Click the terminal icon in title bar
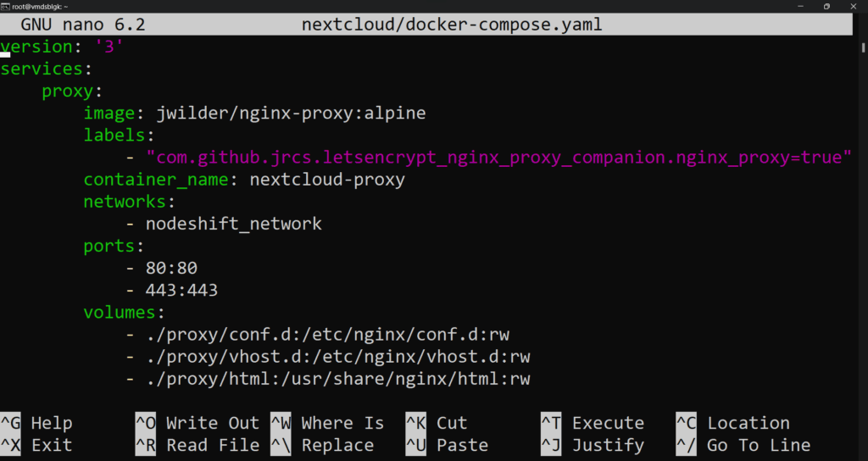The width and height of the screenshot is (868, 461). [x=5, y=6]
